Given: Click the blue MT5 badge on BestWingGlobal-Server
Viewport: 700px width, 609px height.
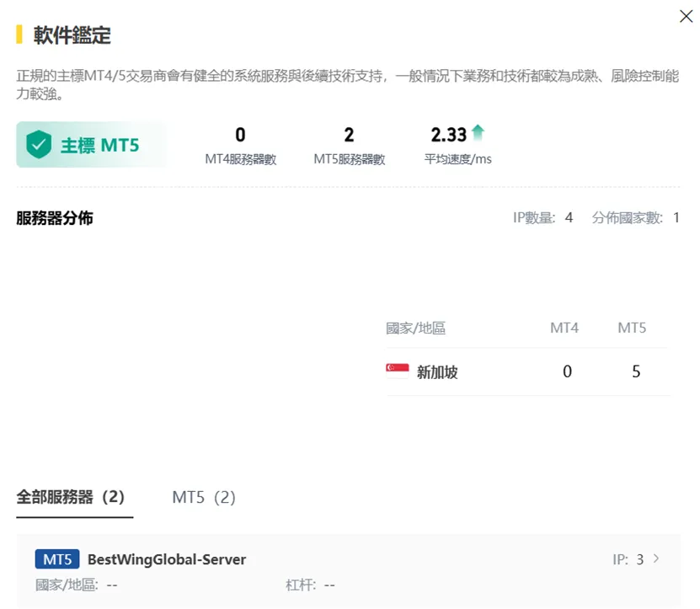Looking at the screenshot, I should click(57, 559).
